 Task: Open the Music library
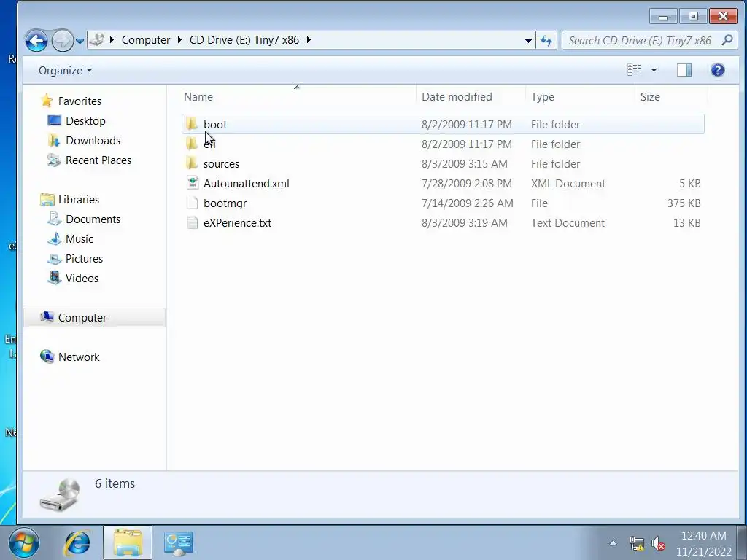[x=79, y=239]
